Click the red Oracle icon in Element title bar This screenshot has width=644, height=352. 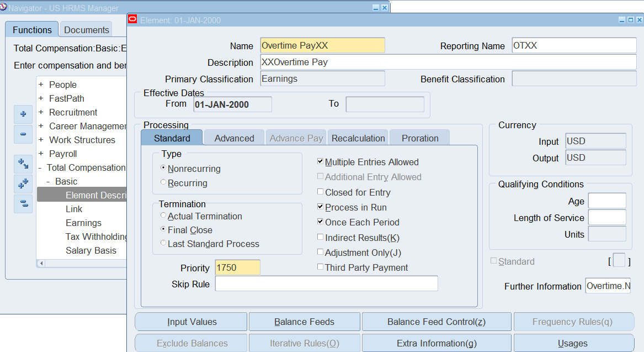[132, 20]
